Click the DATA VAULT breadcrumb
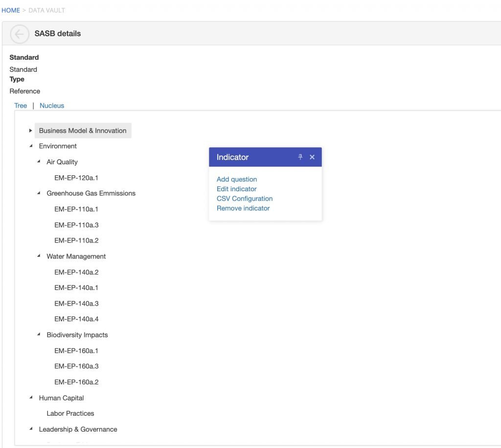Viewport: 501px width, 448px height. pyautogui.click(x=46, y=10)
